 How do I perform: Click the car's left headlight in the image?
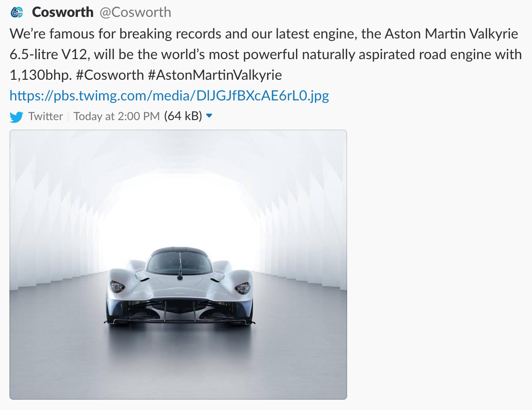[117, 286]
